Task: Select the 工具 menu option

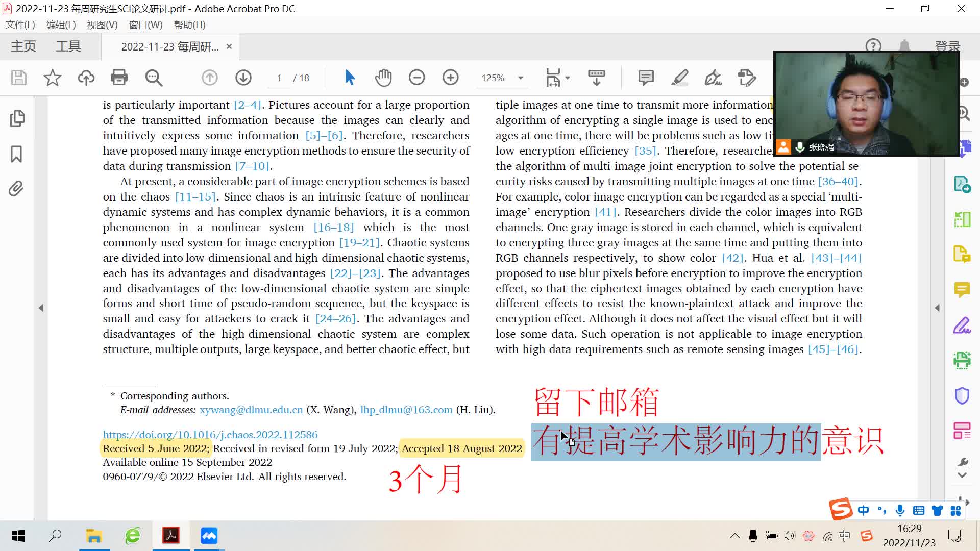Action: [x=67, y=46]
